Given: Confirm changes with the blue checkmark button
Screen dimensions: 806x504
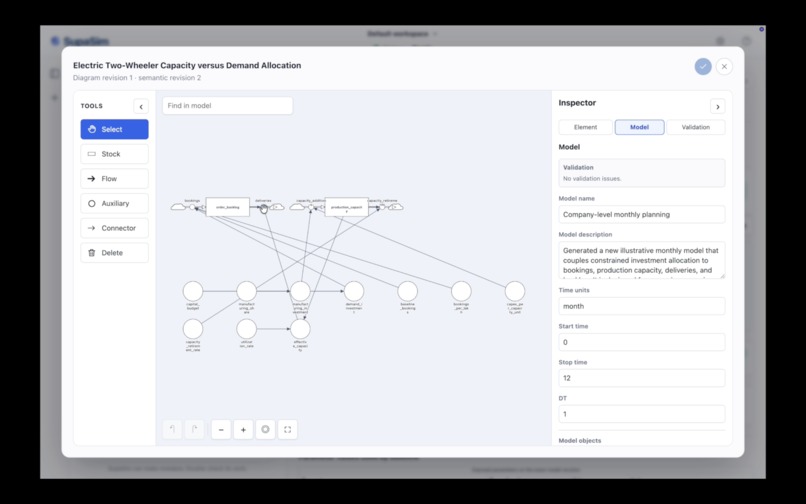Looking at the screenshot, I should tap(703, 66).
